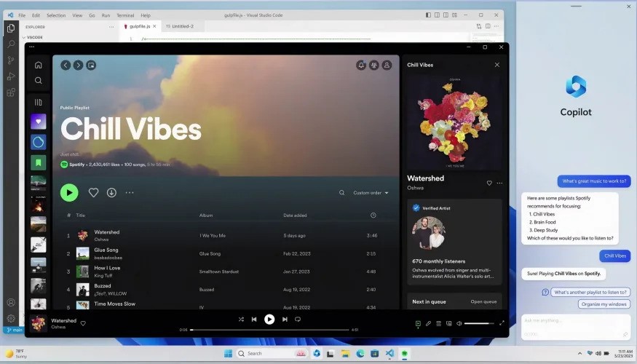Open playlist more options three dots

pos(130,193)
